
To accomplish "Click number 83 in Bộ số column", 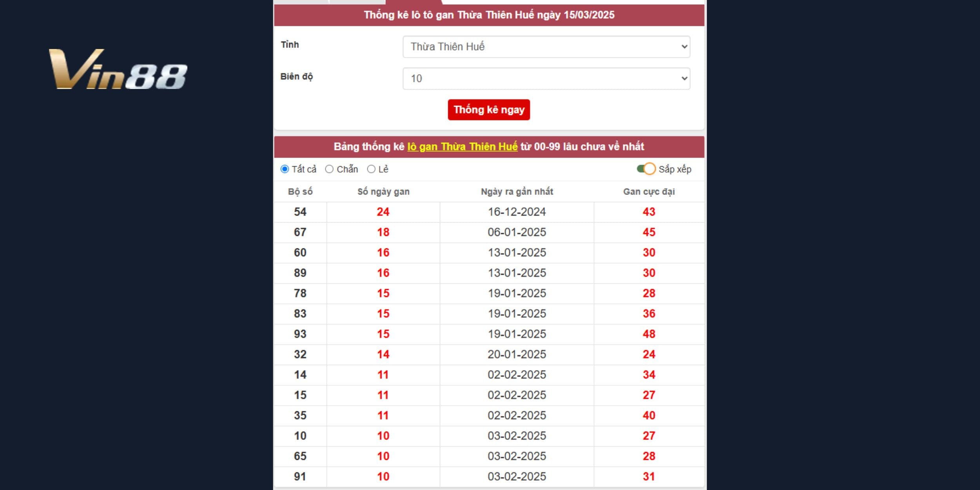I will tap(300, 314).
